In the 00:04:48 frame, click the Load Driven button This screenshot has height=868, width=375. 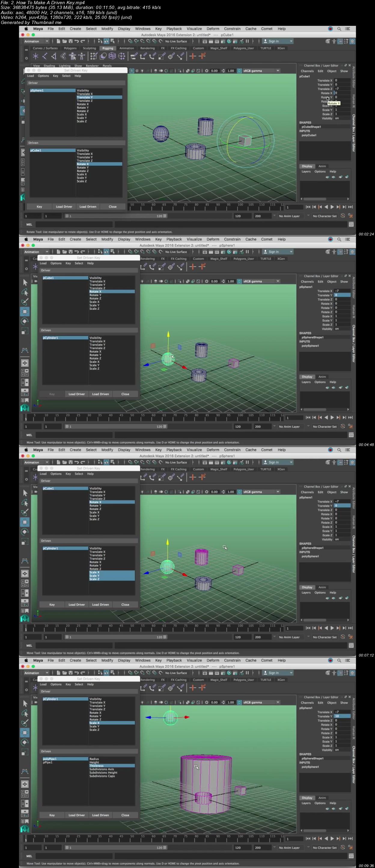coord(100,394)
